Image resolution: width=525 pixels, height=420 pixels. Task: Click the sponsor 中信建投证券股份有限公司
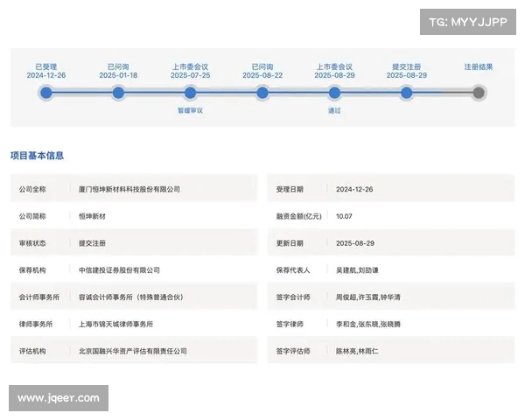tap(119, 270)
